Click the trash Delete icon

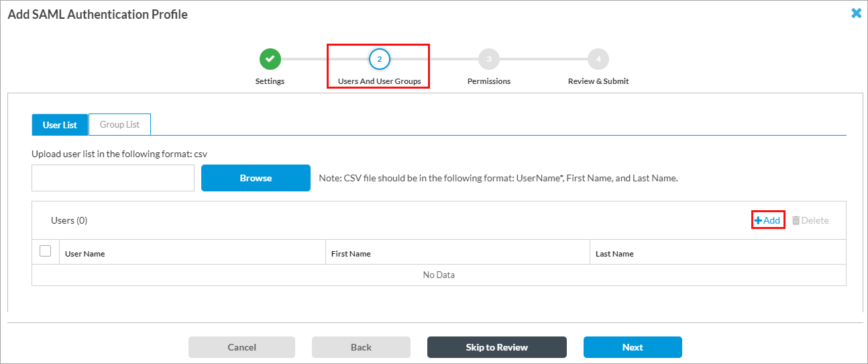[796, 220]
